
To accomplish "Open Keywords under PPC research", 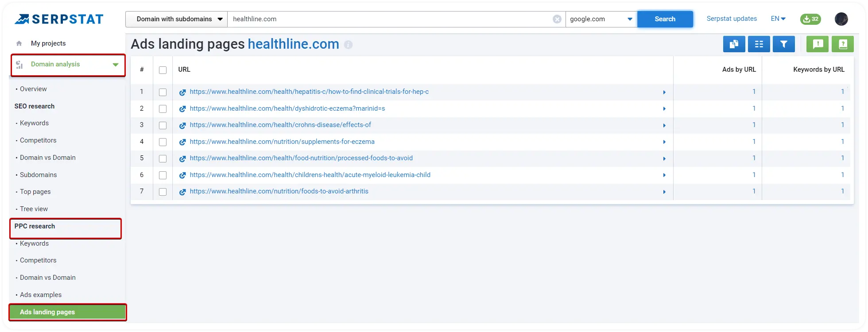I will [34, 243].
